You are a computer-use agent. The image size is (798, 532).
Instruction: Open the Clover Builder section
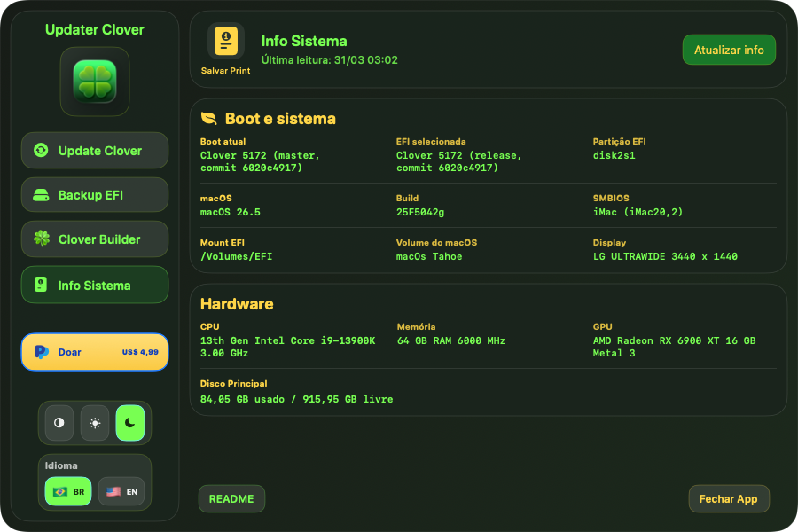(x=95, y=239)
